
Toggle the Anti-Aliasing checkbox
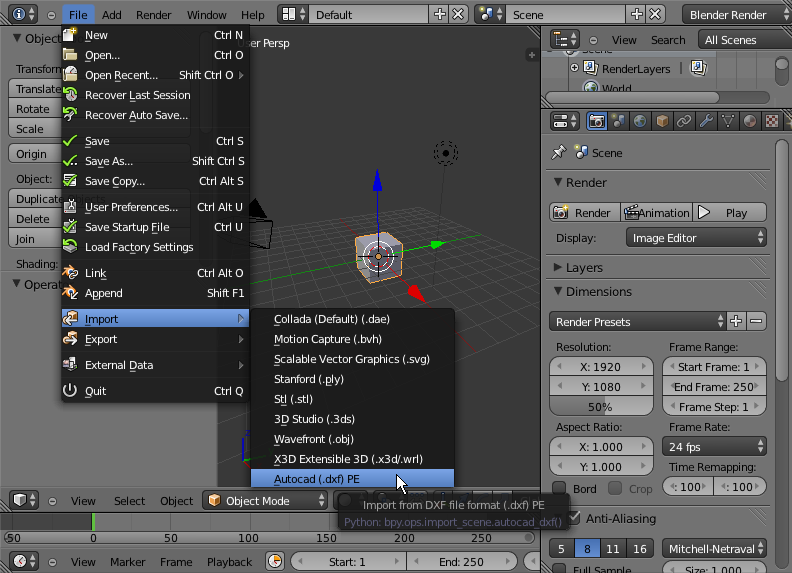pyautogui.click(x=574, y=518)
